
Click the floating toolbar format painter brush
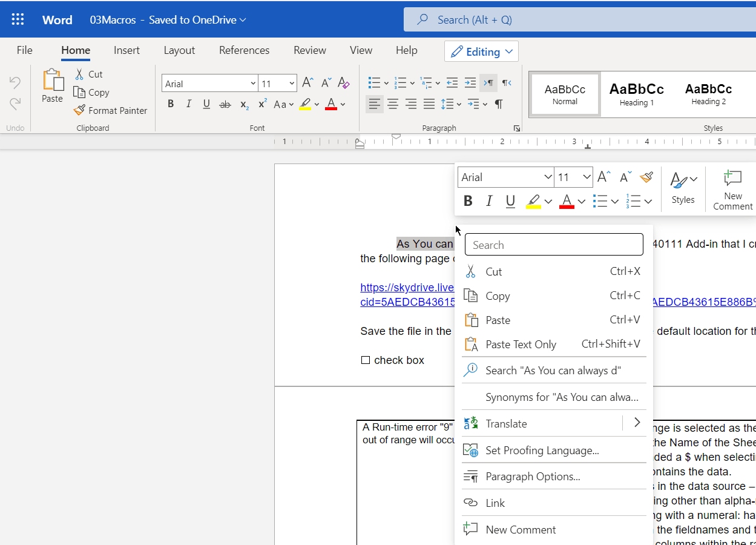pos(646,177)
